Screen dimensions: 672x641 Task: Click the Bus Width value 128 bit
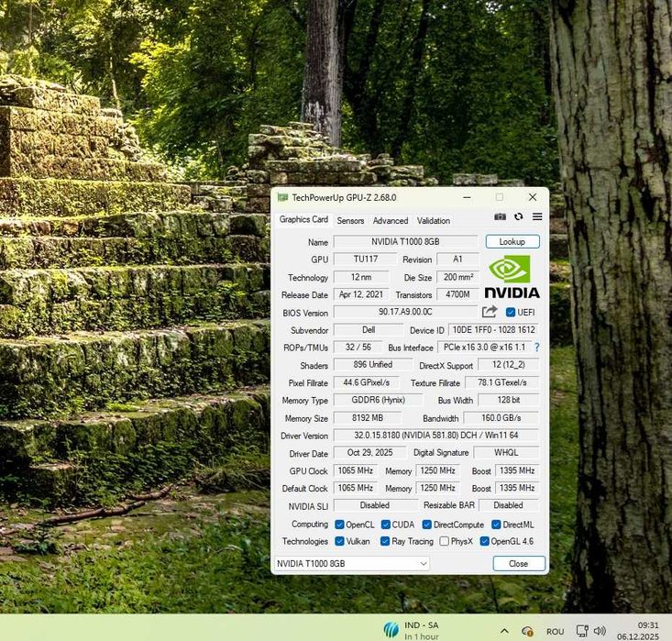(508, 400)
